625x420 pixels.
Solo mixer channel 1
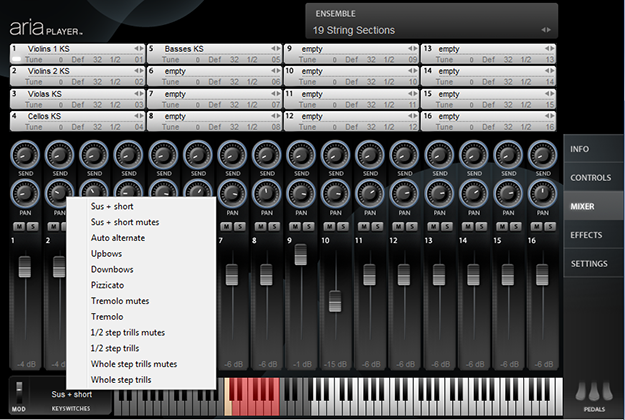point(32,227)
